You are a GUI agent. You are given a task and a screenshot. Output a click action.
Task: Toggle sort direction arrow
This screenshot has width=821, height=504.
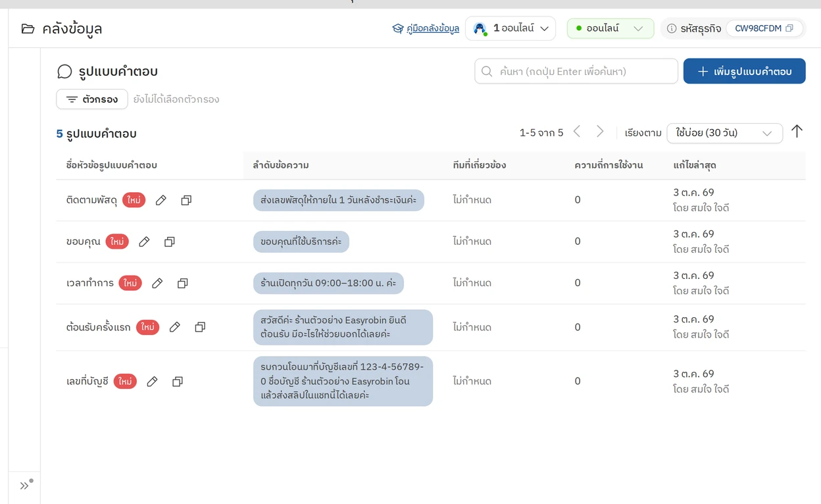pyautogui.click(x=797, y=132)
